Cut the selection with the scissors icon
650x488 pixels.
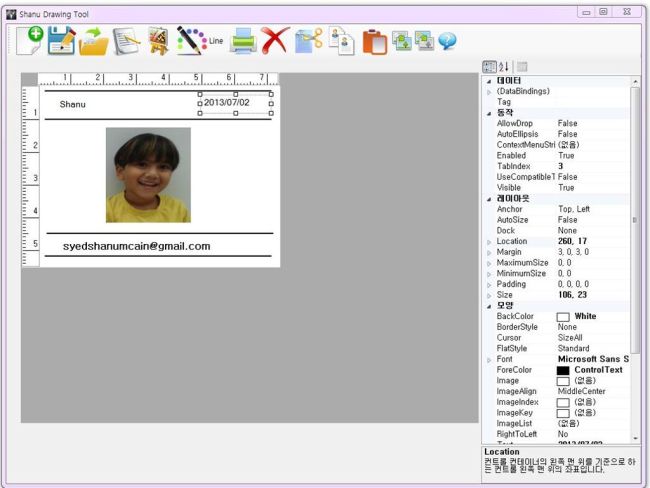click(308, 40)
